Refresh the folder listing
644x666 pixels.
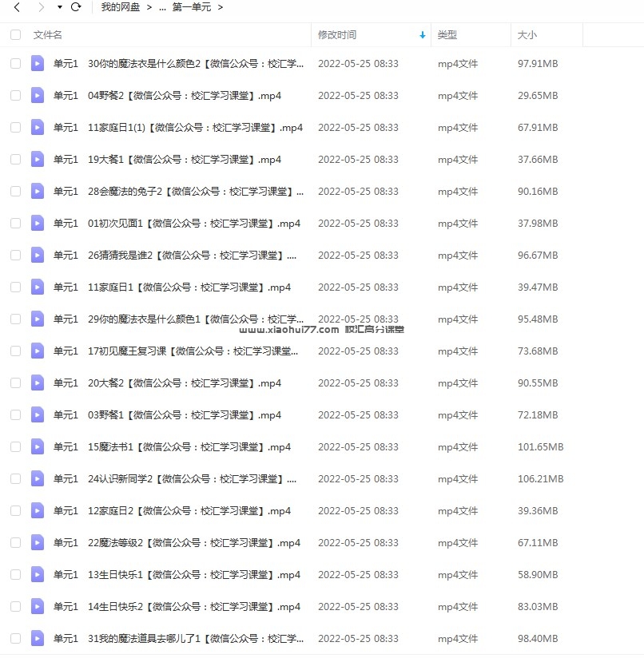pyautogui.click(x=76, y=7)
